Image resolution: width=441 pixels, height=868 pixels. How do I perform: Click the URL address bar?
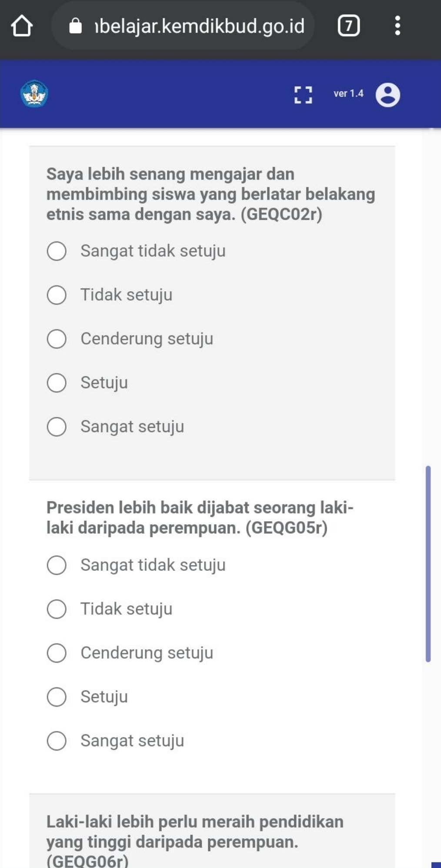199,26
